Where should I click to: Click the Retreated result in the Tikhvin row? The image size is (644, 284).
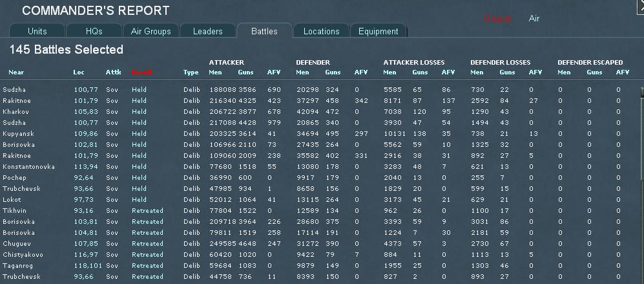pos(147,211)
